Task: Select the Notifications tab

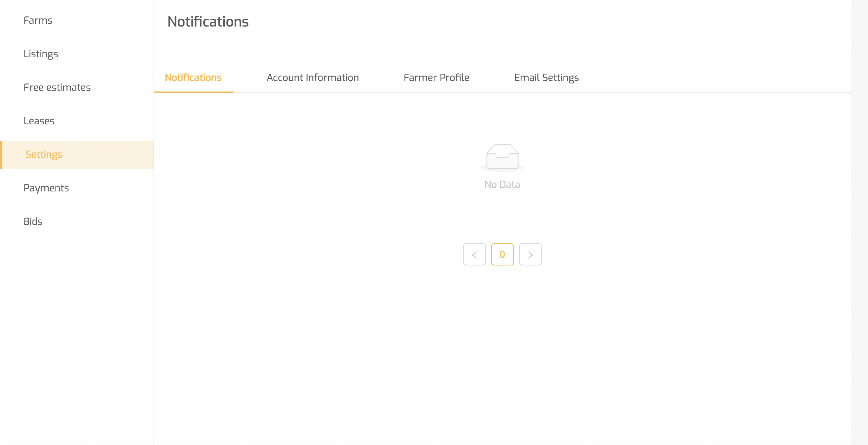Action: (x=193, y=78)
